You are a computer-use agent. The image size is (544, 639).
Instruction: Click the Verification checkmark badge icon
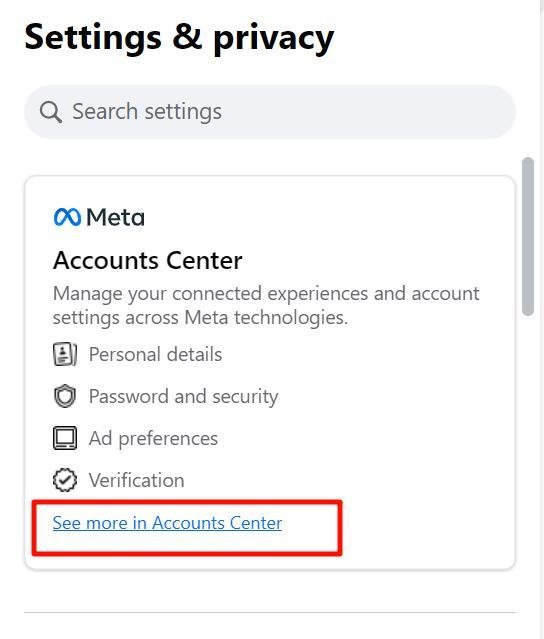(65, 480)
